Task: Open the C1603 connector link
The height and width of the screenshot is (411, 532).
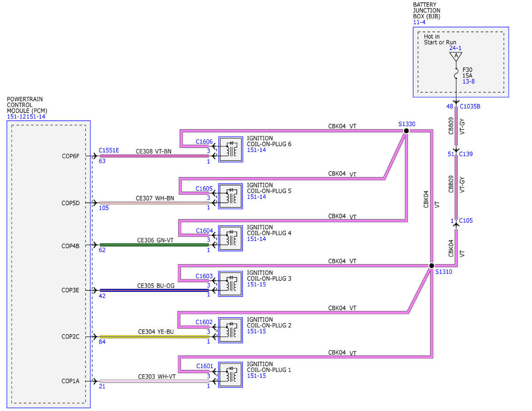Action: [204, 277]
